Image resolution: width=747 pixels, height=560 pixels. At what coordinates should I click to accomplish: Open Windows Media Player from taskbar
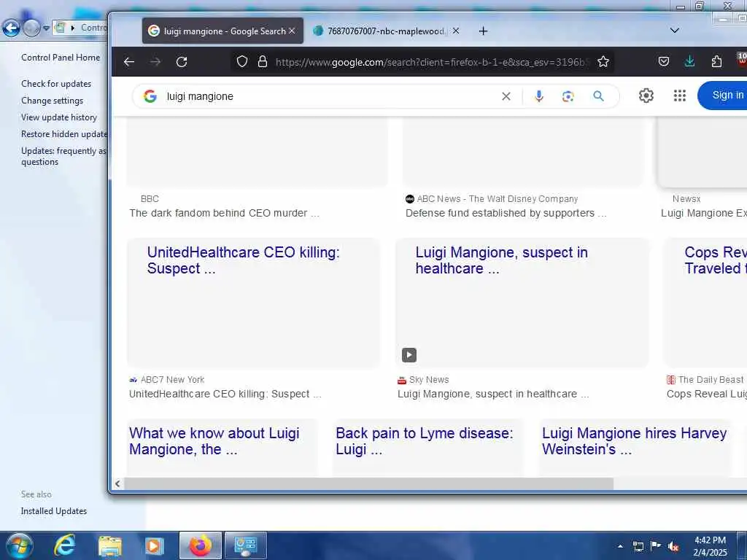(x=154, y=546)
